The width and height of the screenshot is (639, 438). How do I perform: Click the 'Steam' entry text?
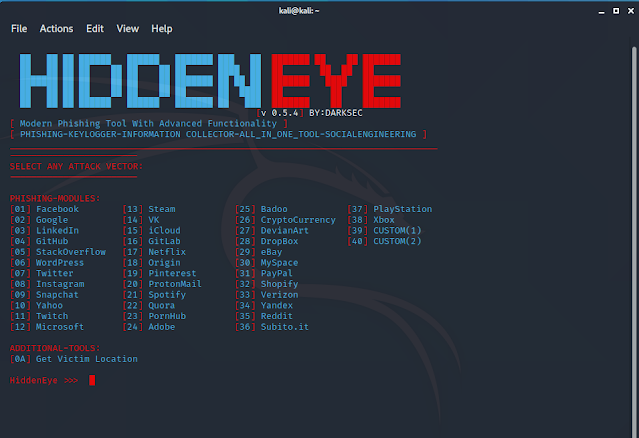(x=162, y=209)
